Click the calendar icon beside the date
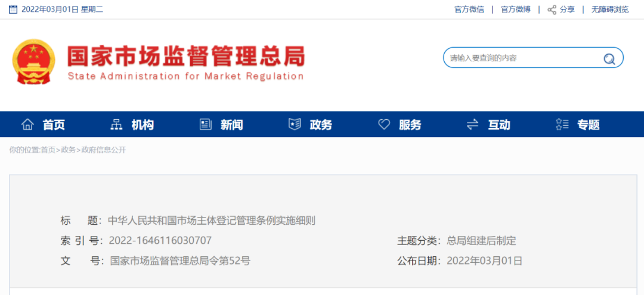The width and height of the screenshot is (644, 295). point(13,10)
